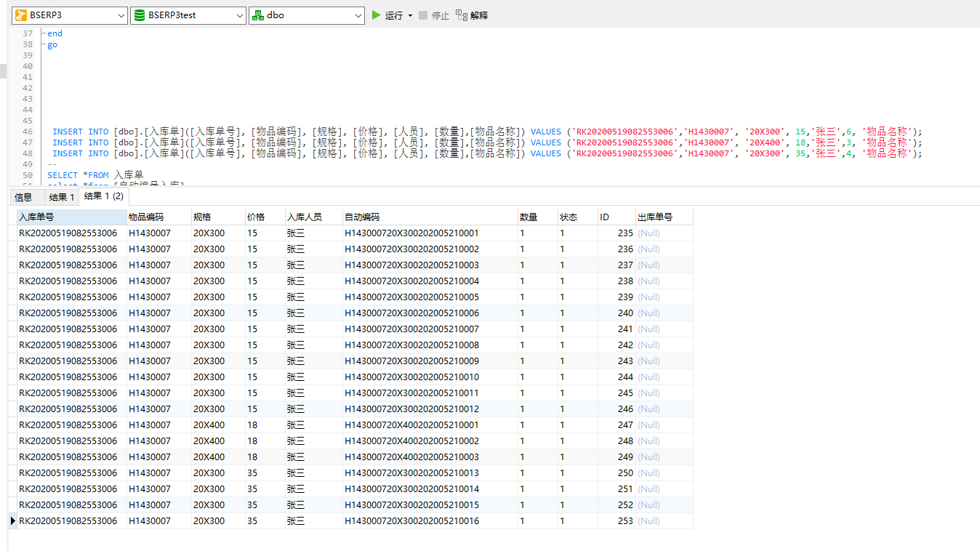The width and height of the screenshot is (980, 551).
Task: Click the (Null) 出库单号 cell in row 252
Action: pos(664,504)
